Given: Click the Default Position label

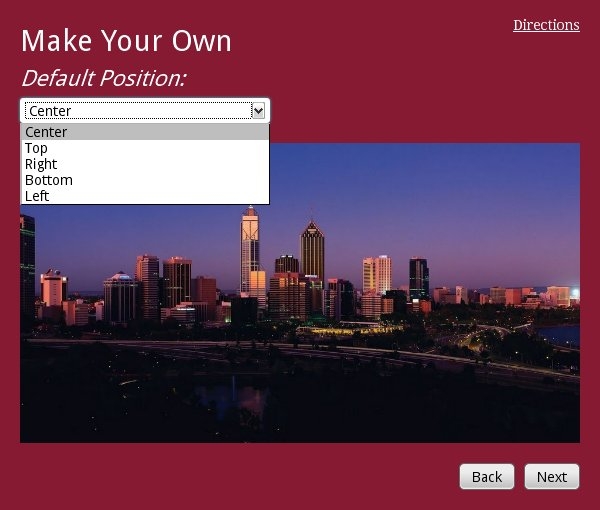Looking at the screenshot, I should click(x=104, y=78).
